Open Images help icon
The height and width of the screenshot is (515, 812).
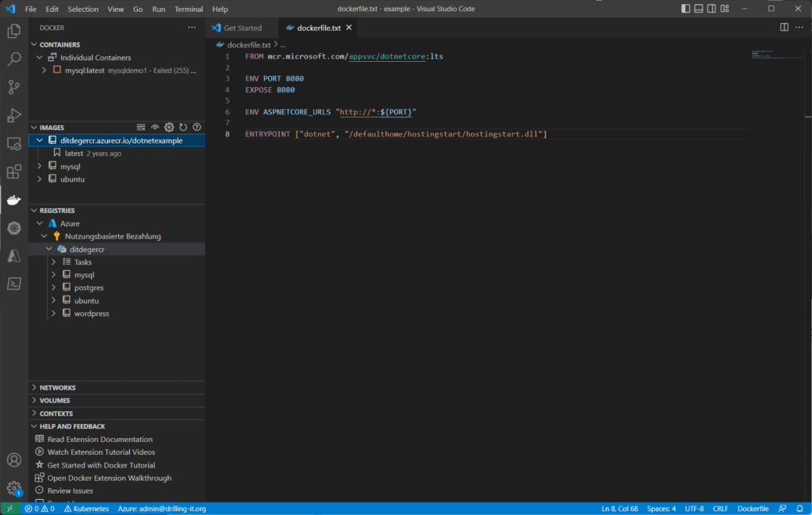(197, 128)
